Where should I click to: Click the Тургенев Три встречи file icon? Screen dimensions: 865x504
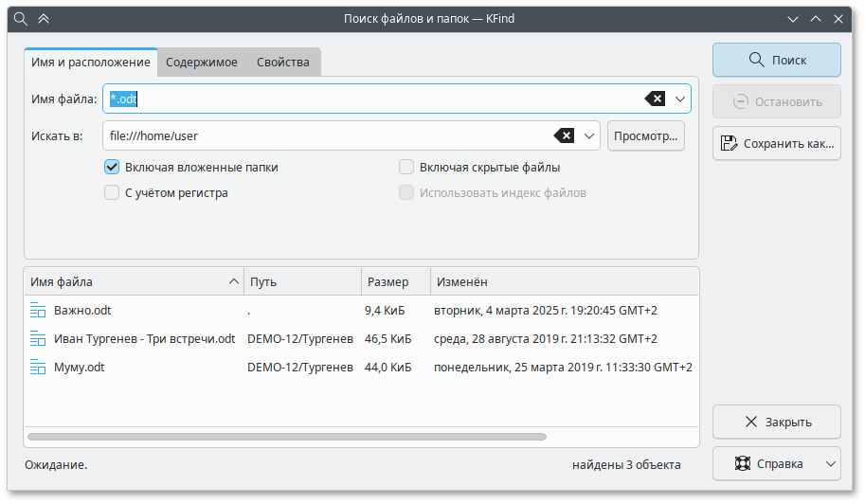[38, 338]
